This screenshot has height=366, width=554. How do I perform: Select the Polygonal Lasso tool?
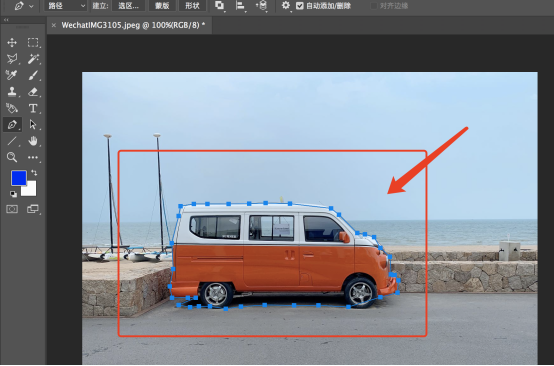click(12, 59)
